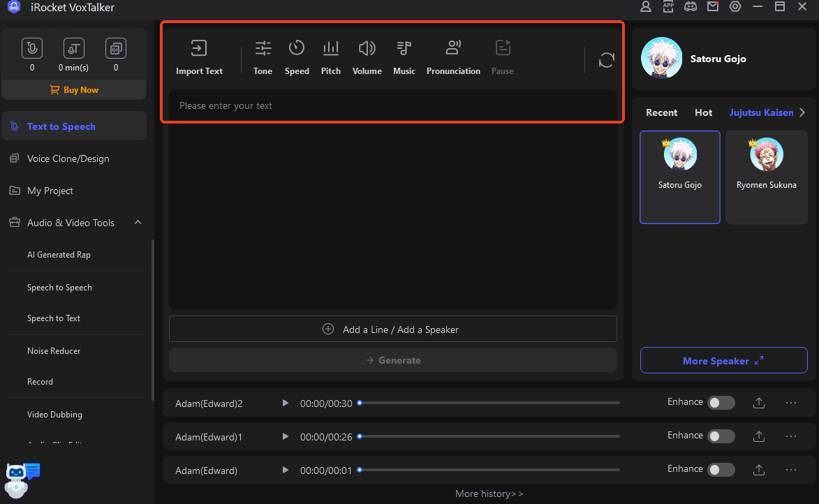819x504 pixels.
Task: Click the Import Text icon
Action: [198, 49]
